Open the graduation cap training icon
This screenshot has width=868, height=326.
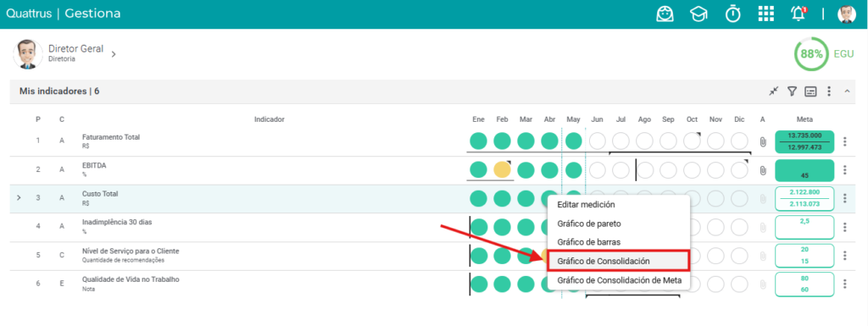click(x=698, y=14)
